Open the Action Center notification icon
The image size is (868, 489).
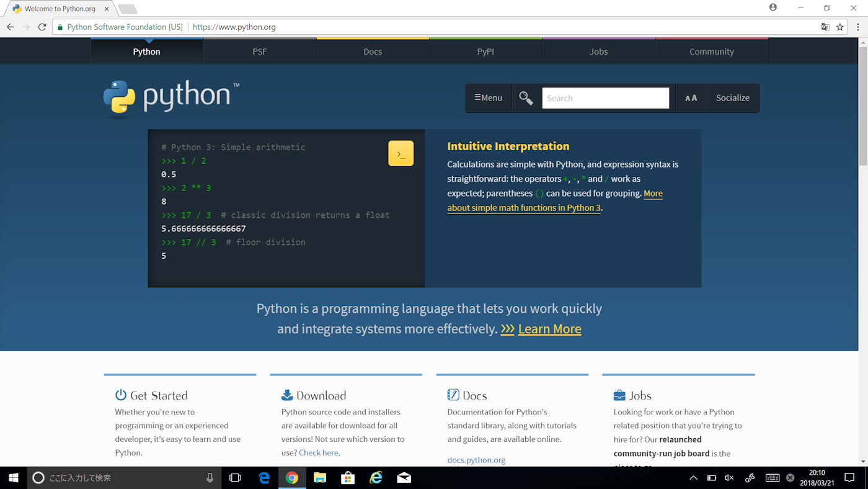click(x=849, y=478)
